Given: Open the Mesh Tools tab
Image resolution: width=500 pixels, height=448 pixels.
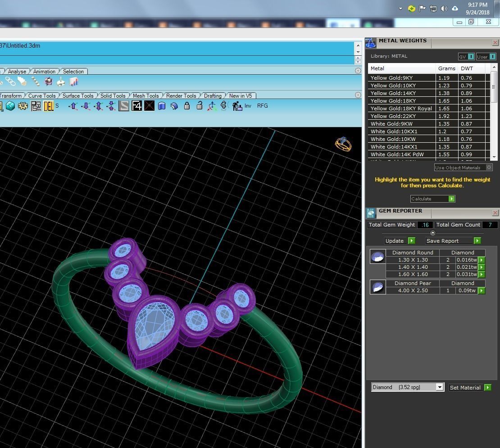Looking at the screenshot, I should [x=146, y=95].
